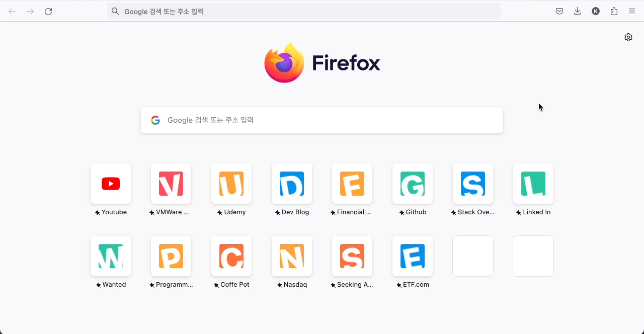644x334 pixels.
Task: Open new tab personalize gear
Action: click(x=628, y=37)
